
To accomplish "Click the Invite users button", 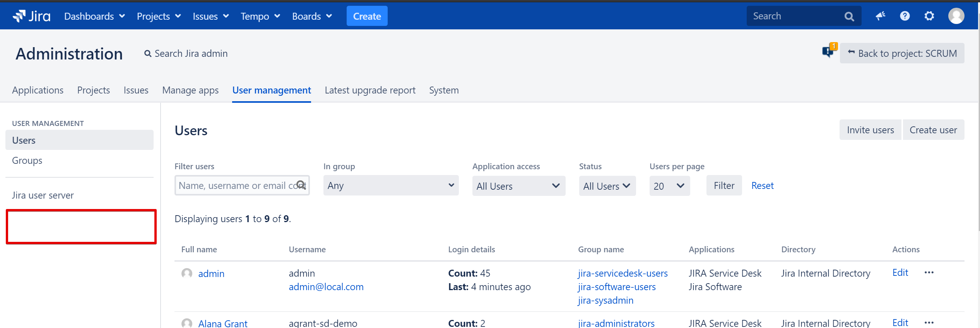I will (870, 130).
